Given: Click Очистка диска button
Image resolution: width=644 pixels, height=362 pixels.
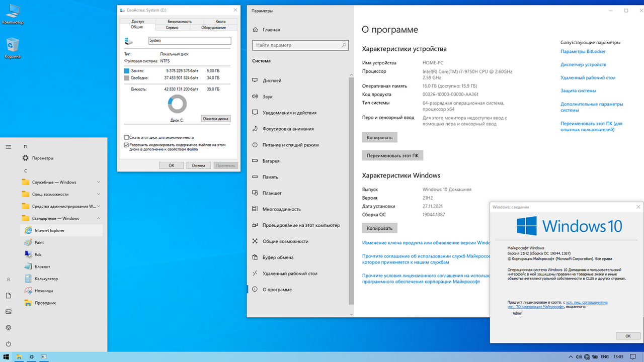Looking at the screenshot, I should point(216,119).
